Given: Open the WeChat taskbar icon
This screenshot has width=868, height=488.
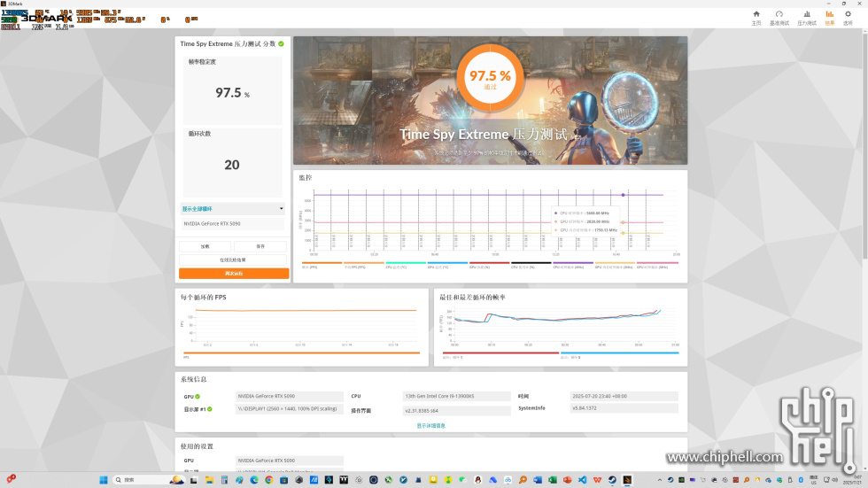Looking at the screenshot, I should 462,480.
